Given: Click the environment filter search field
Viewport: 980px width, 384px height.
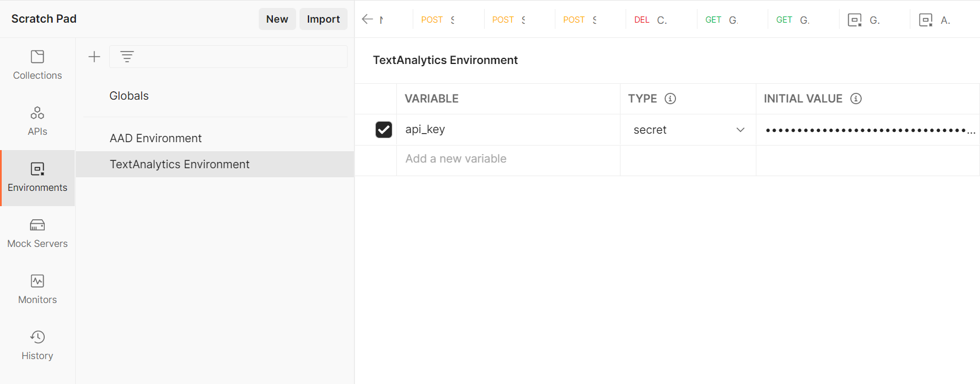Looking at the screenshot, I should pyautogui.click(x=228, y=57).
